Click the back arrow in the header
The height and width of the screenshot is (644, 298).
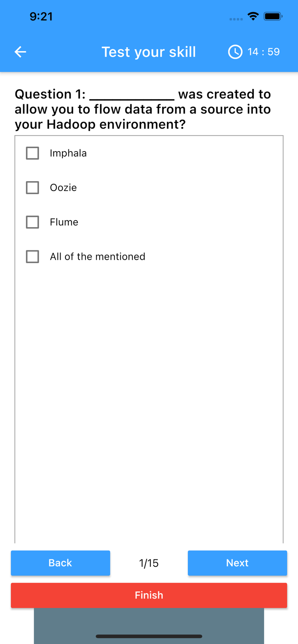click(x=20, y=52)
